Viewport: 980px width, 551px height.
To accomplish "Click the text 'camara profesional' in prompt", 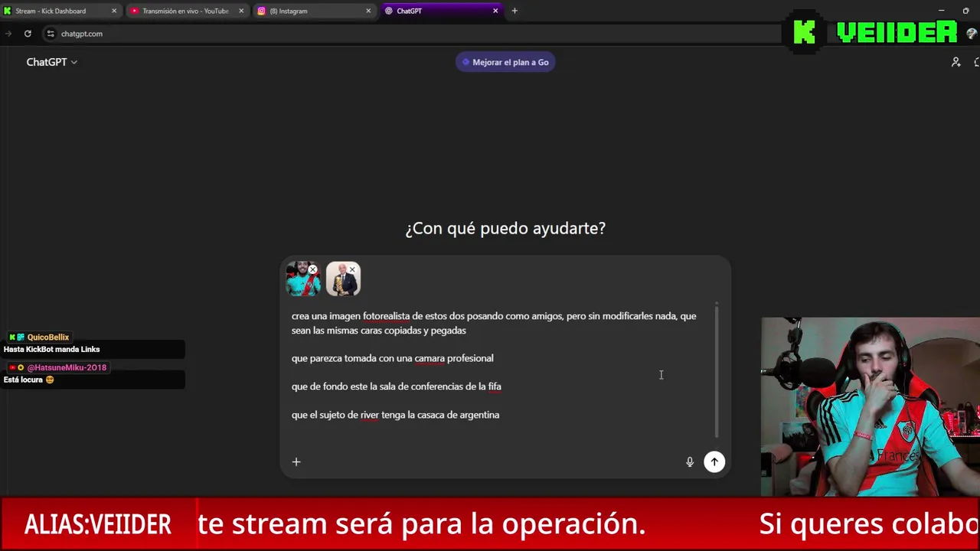I will point(454,358).
